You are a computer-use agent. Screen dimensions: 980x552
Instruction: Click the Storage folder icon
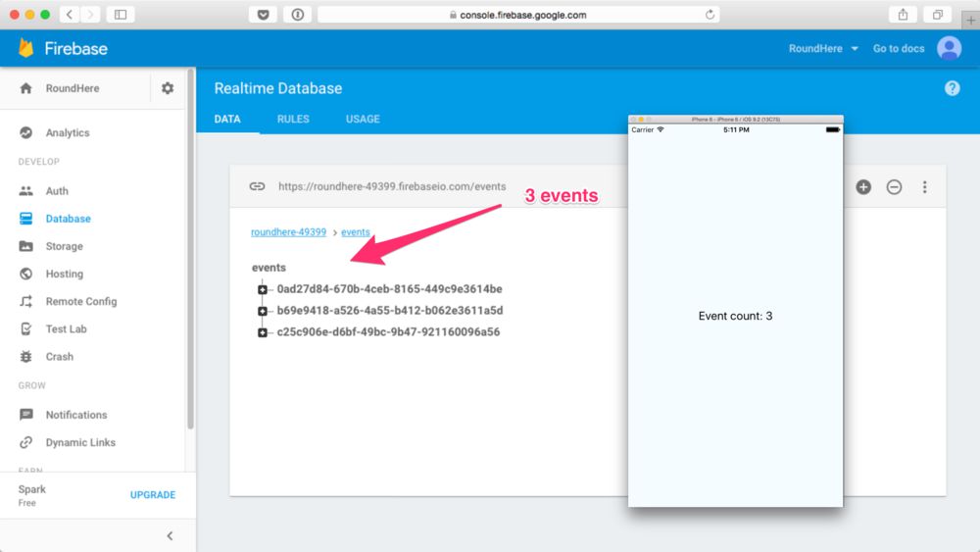(25, 246)
